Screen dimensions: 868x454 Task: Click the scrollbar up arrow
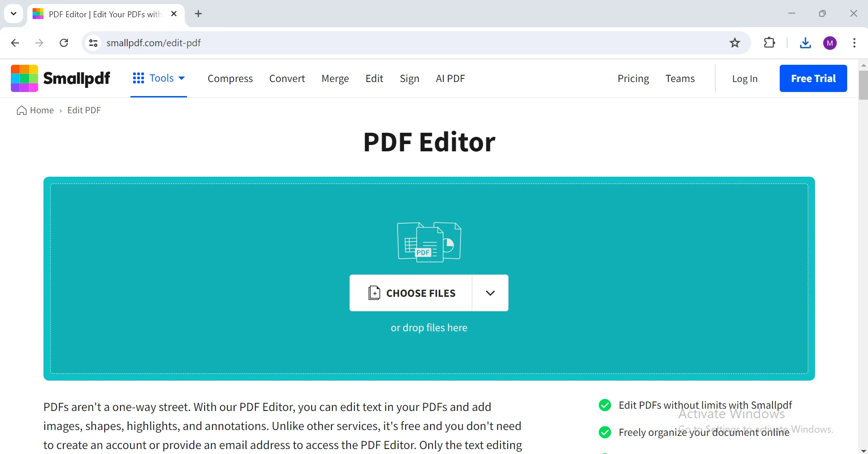863,65
